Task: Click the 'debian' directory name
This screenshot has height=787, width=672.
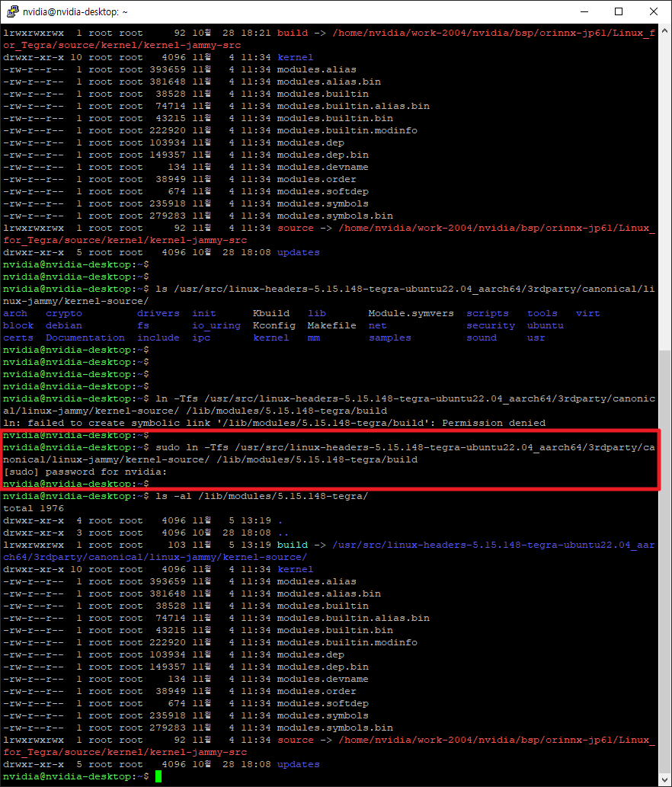Action: coord(64,325)
